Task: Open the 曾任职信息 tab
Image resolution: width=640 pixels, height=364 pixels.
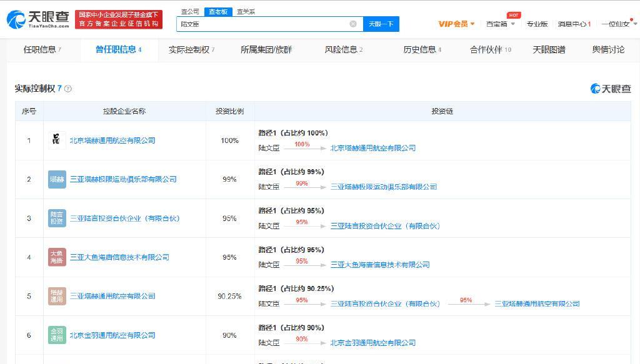Action: 118,50
